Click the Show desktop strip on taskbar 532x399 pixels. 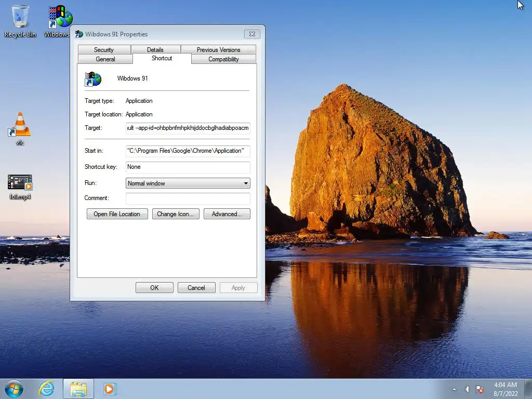pos(528,389)
